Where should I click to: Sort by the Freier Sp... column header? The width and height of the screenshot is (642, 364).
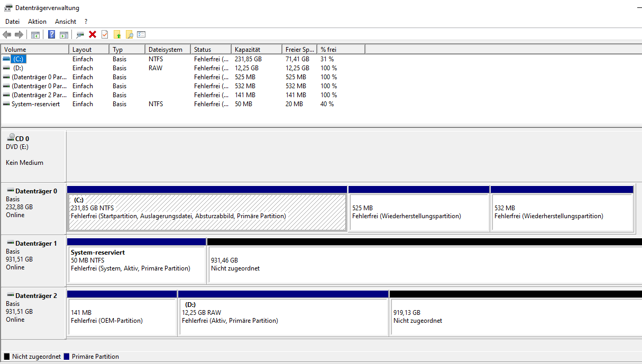coord(300,49)
